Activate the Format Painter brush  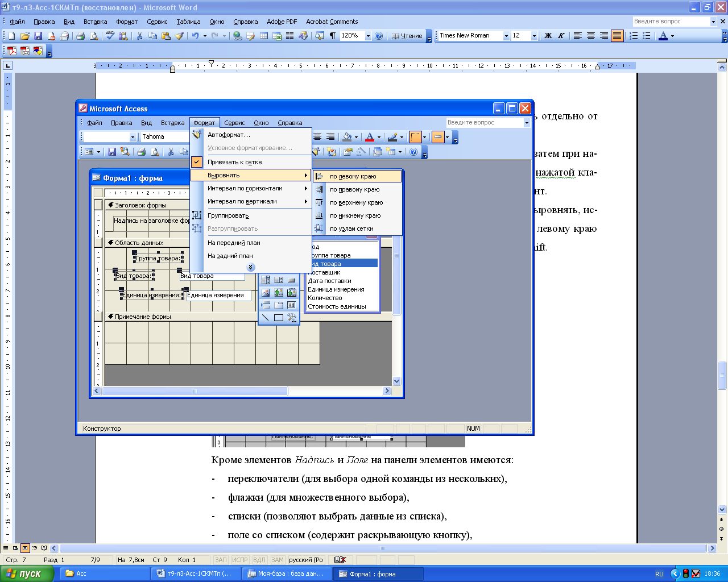pyautogui.click(x=179, y=36)
